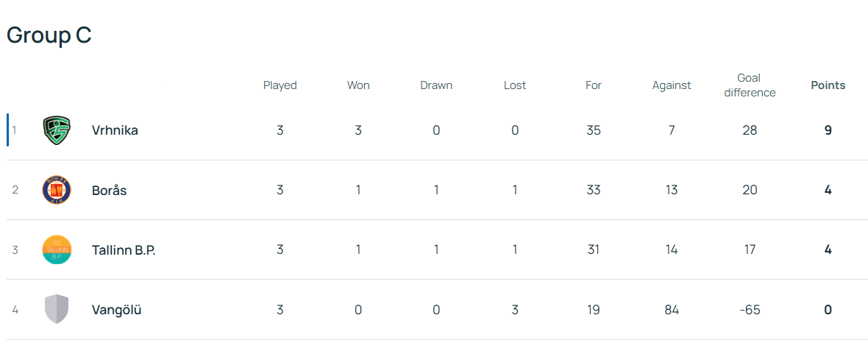Click the Borås club badge icon
The image size is (868, 340).
coord(57,190)
